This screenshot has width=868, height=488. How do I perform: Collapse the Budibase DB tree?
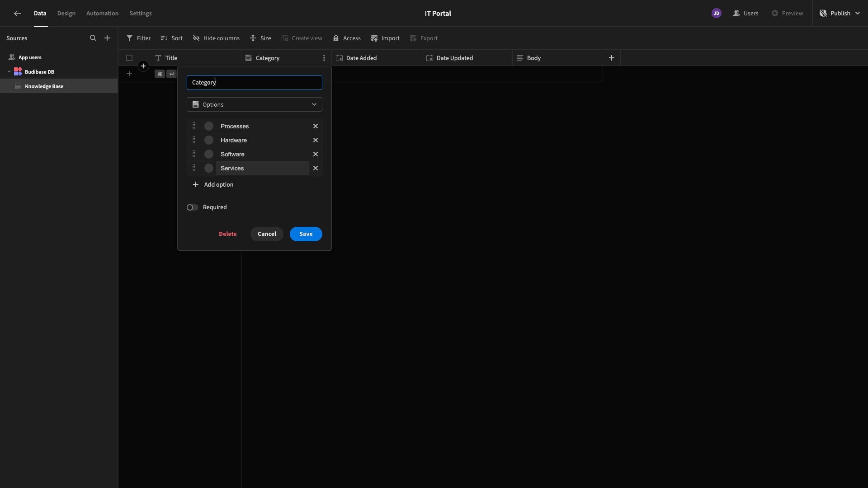[9, 71]
